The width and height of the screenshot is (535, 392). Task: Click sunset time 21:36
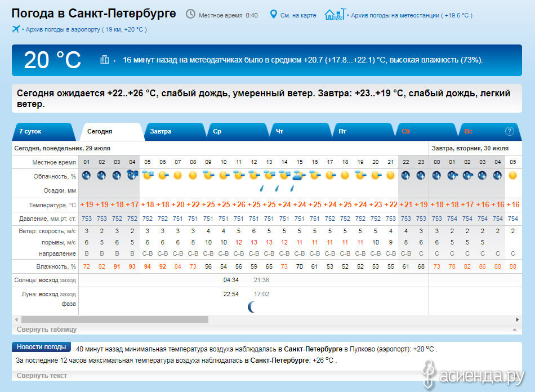pos(261,280)
